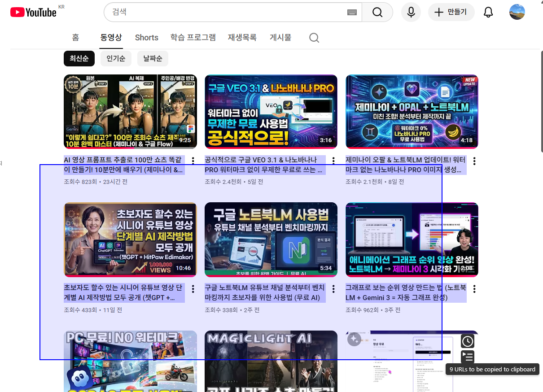
Task: Click the 10:46 duration badge
Action: (184, 268)
